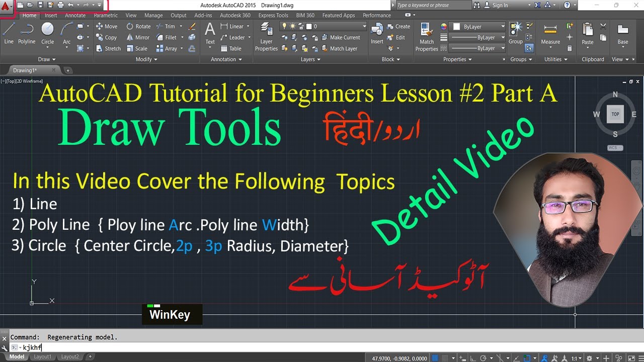Click the Stretch command
644x362 pixels.
tap(108, 48)
